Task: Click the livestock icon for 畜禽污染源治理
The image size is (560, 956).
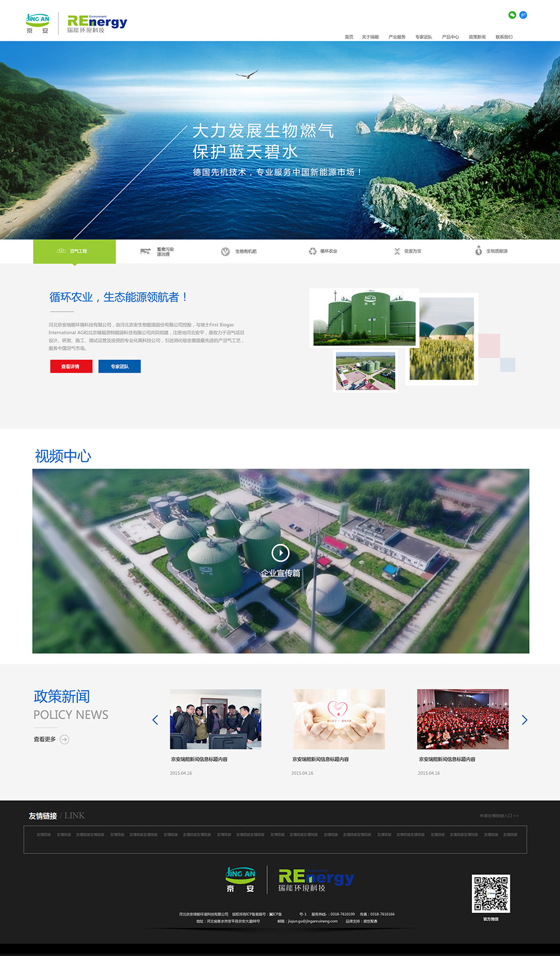Action: pyautogui.click(x=145, y=251)
